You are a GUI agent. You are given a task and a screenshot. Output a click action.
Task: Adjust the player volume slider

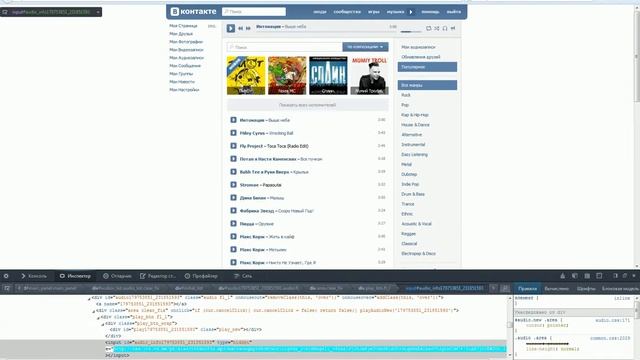coord(411,31)
